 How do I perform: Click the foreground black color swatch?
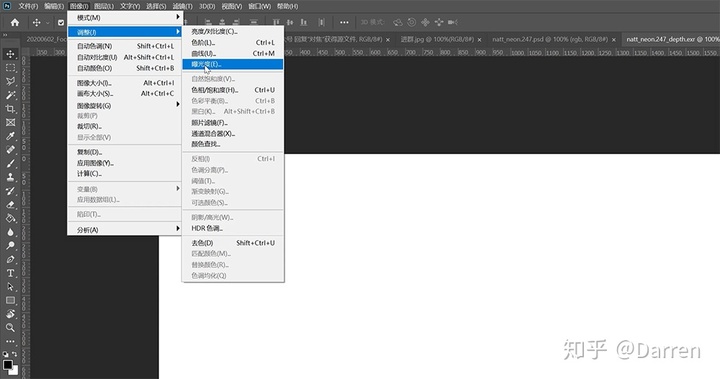tap(8, 365)
